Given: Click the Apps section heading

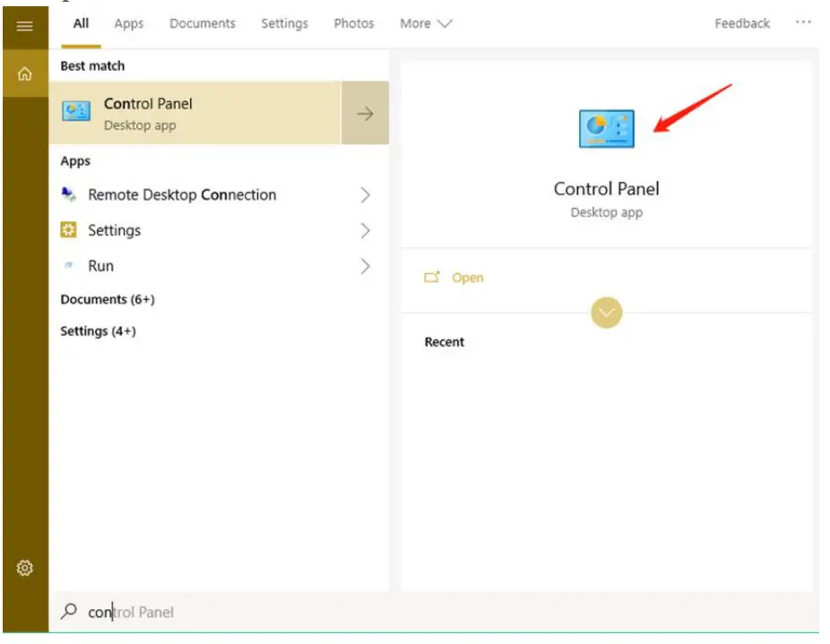Looking at the screenshot, I should click(75, 161).
